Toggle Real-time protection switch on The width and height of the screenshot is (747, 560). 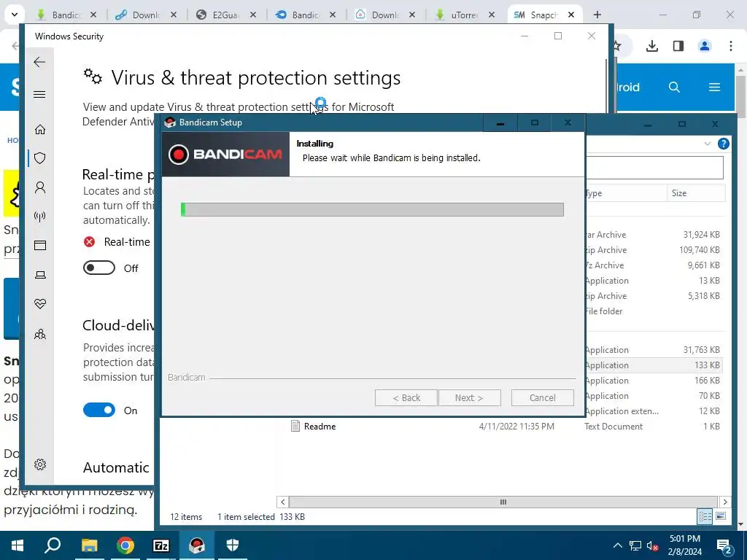99,268
